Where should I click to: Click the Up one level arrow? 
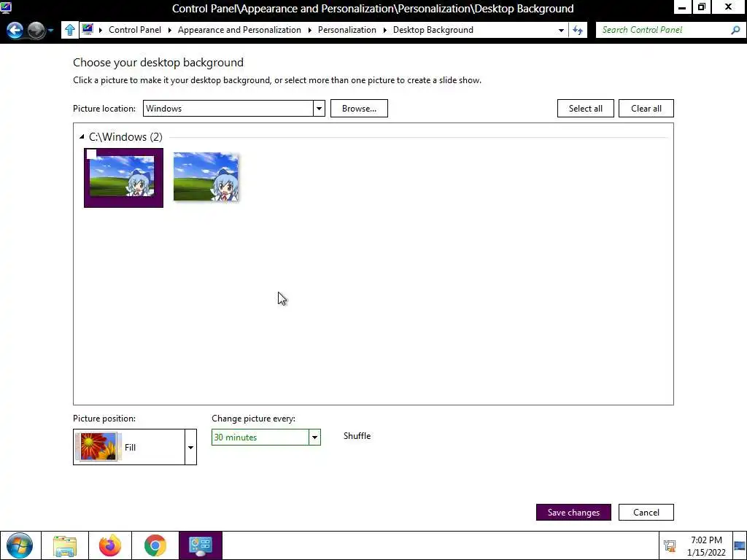click(x=70, y=30)
